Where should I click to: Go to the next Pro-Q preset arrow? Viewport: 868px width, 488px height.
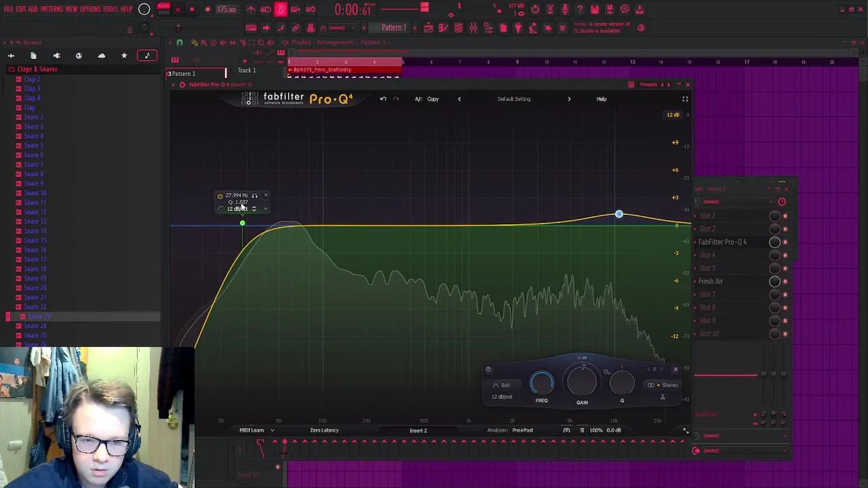point(569,99)
